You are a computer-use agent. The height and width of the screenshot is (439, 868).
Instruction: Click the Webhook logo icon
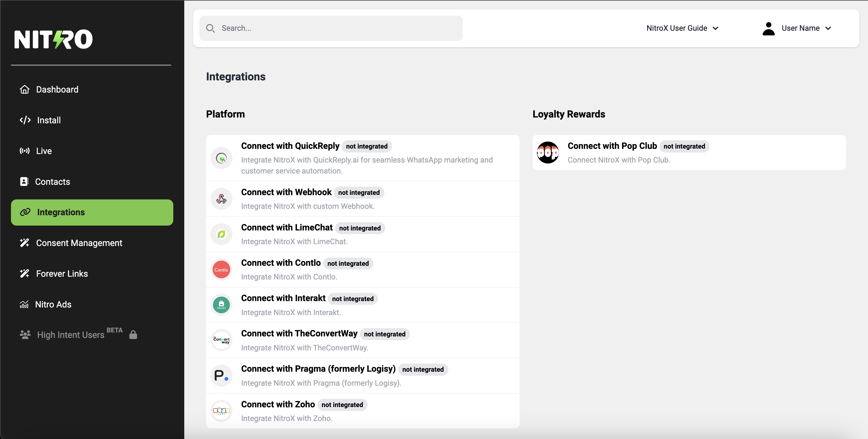click(221, 199)
